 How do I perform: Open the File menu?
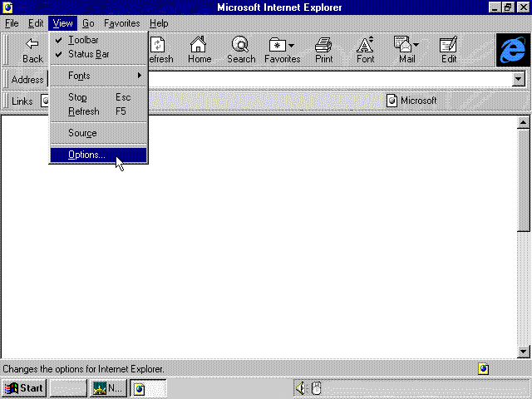point(12,23)
